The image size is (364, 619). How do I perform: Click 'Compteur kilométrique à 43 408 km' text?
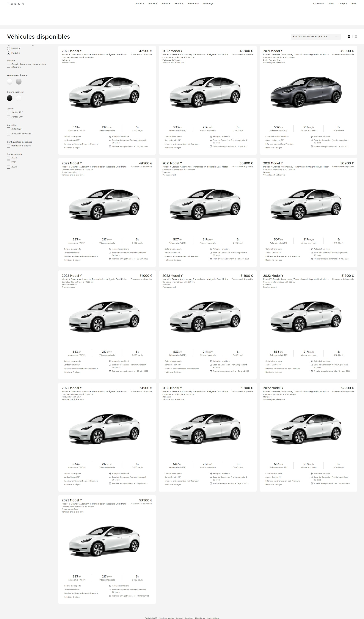pyautogui.click(x=179, y=170)
